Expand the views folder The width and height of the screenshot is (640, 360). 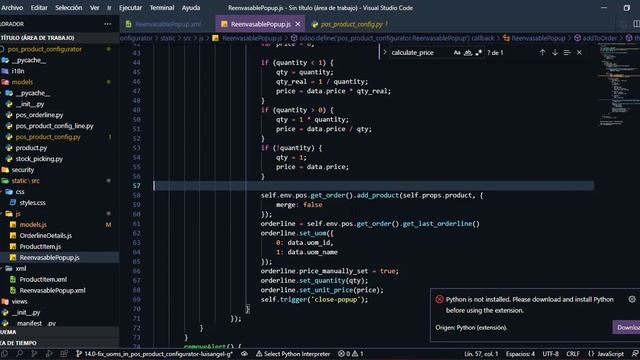click(x=19, y=302)
